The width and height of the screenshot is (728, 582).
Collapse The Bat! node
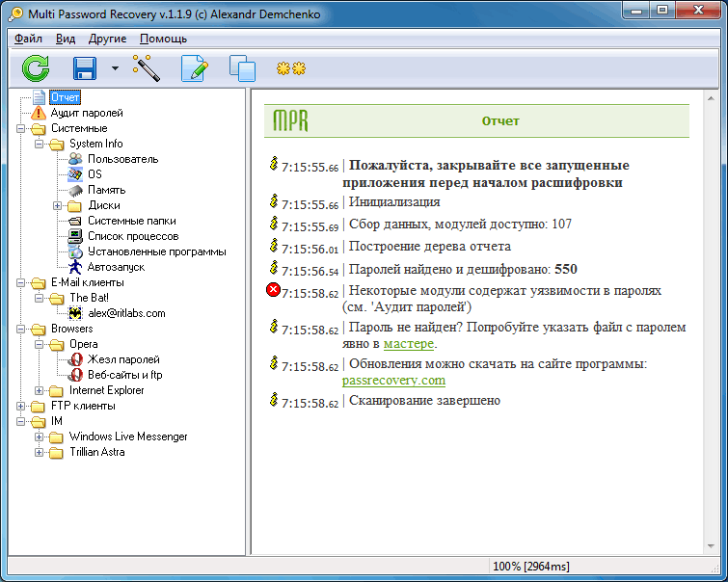39,298
